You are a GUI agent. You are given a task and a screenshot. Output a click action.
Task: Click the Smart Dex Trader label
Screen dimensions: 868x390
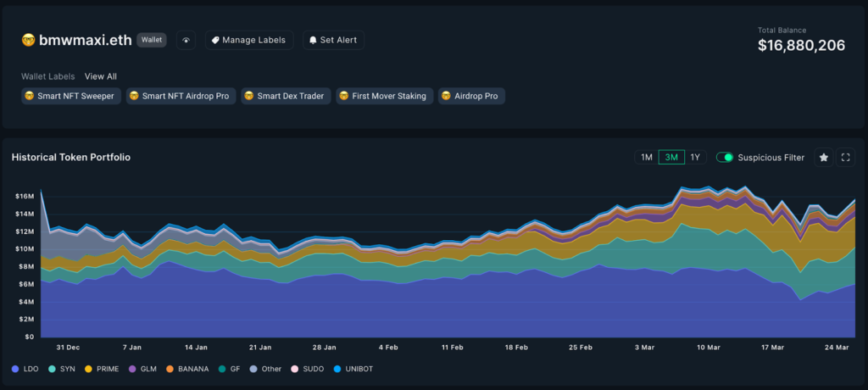coord(286,96)
